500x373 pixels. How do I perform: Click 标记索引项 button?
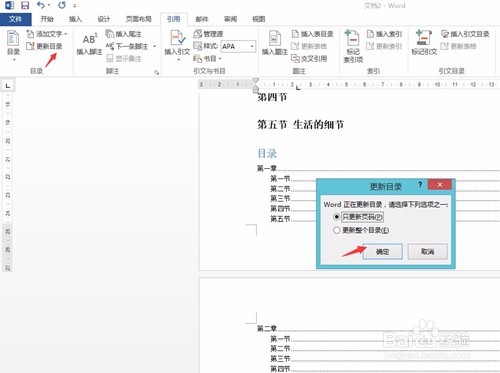click(353, 46)
